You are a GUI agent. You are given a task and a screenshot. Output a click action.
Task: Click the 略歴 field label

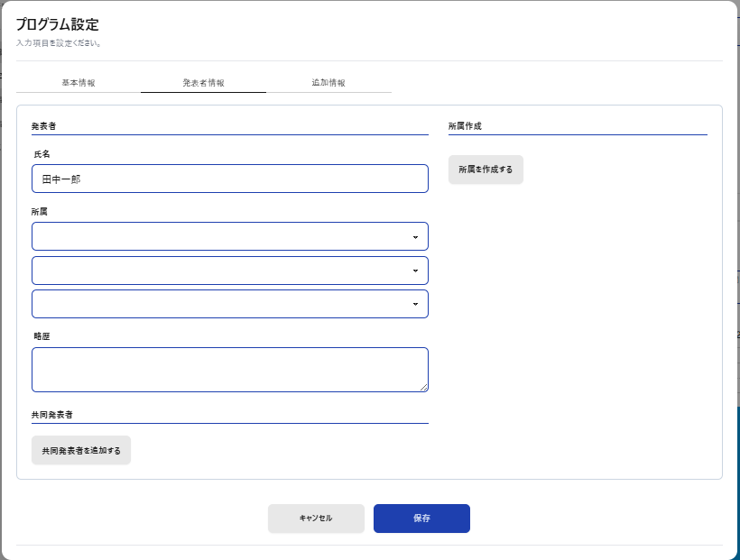pyautogui.click(x=42, y=336)
